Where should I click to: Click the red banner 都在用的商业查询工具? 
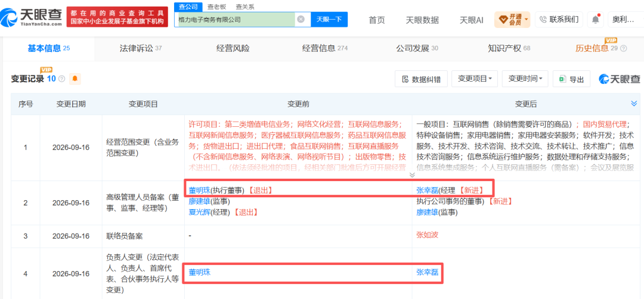pos(117,17)
